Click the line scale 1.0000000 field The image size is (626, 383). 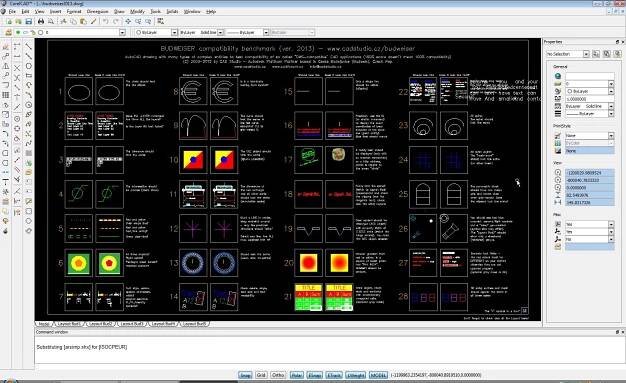(589, 99)
